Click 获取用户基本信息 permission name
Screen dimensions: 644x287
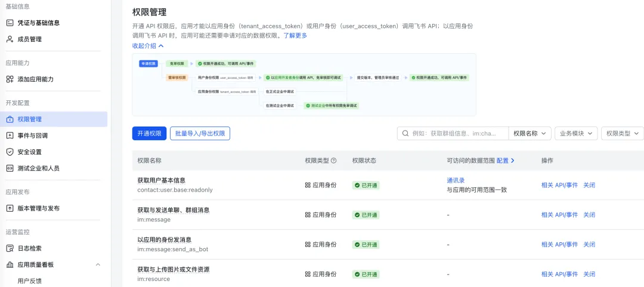point(162,181)
